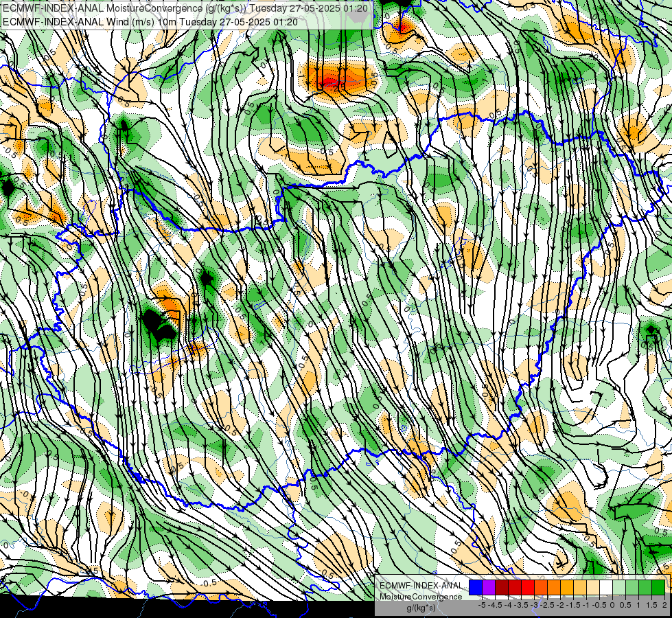Click the blue legend swatch below -5
672x618 pixels.
476,587
